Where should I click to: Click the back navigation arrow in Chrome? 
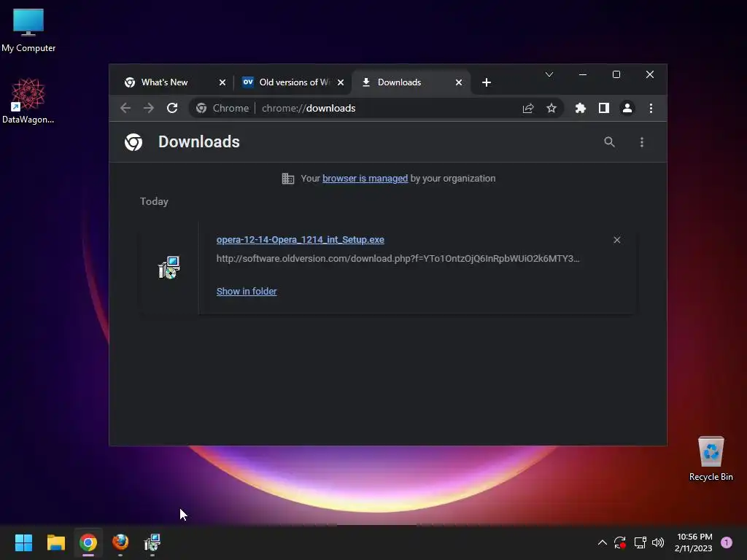coord(125,108)
